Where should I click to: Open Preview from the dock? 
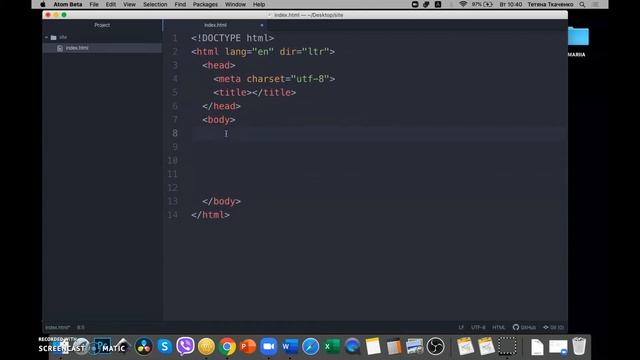[x=415, y=347]
